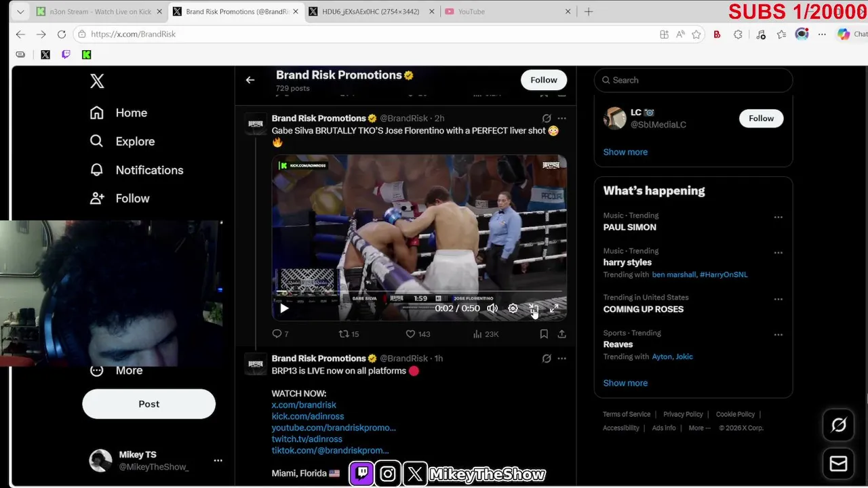Screen dimensions: 868x488
Task: Open Messages floating button
Action: 839,464
